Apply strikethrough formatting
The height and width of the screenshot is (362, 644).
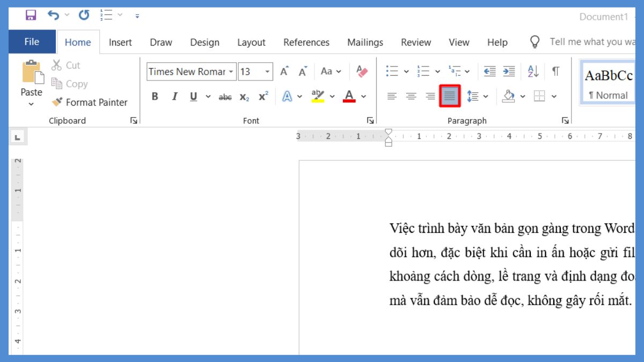226,97
